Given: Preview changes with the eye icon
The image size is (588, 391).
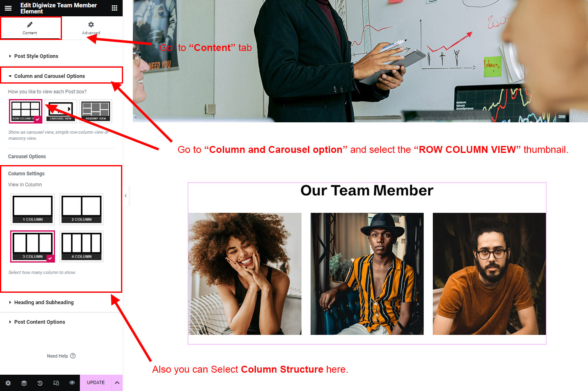Looking at the screenshot, I should pos(72,383).
